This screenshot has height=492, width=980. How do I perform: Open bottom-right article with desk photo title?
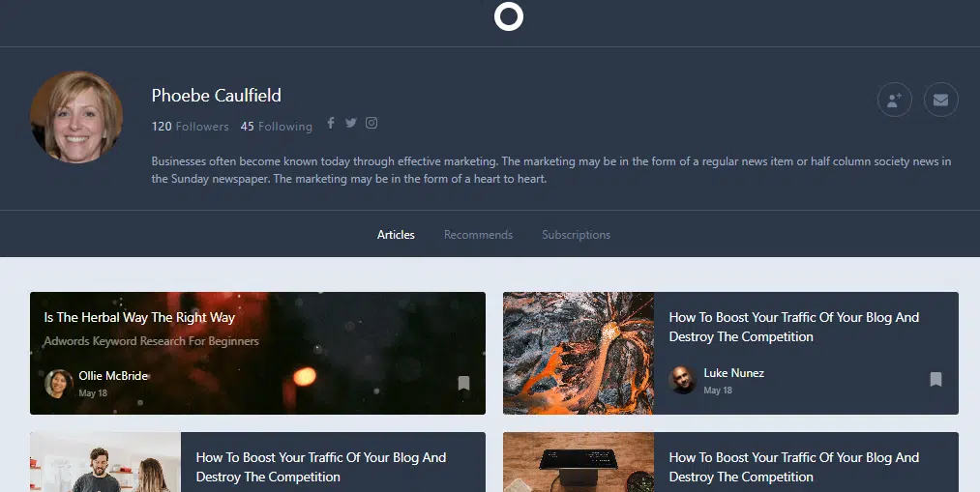(793, 467)
